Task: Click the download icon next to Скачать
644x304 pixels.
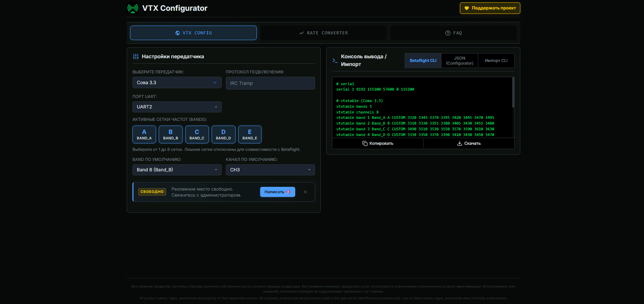Action: coord(460,143)
